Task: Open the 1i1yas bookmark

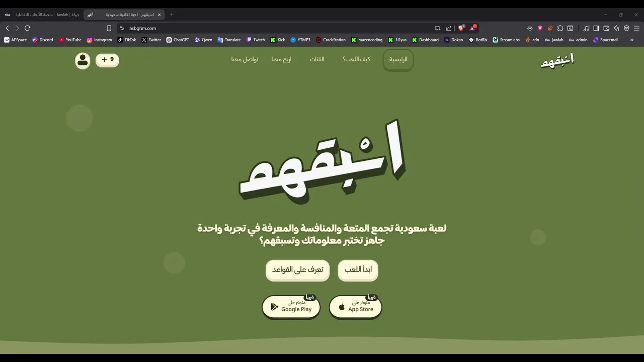Action: pyautogui.click(x=397, y=40)
